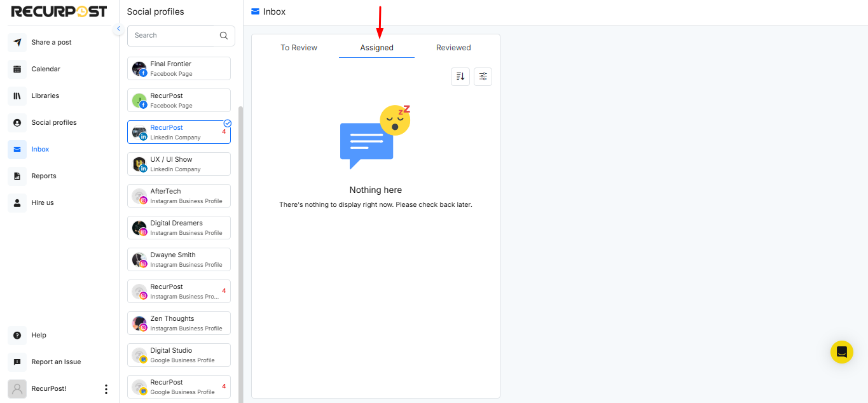Switch to the Reviewed tab

pyautogui.click(x=453, y=48)
